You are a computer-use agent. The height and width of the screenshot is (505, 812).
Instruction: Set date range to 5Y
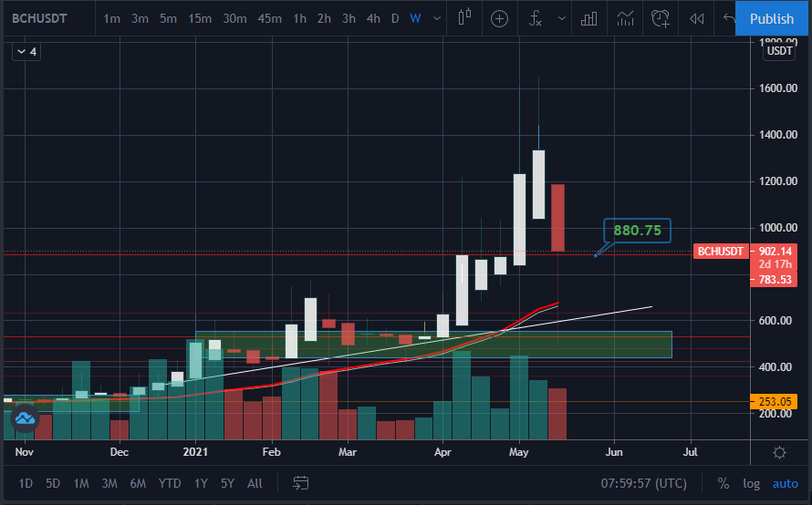click(228, 484)
